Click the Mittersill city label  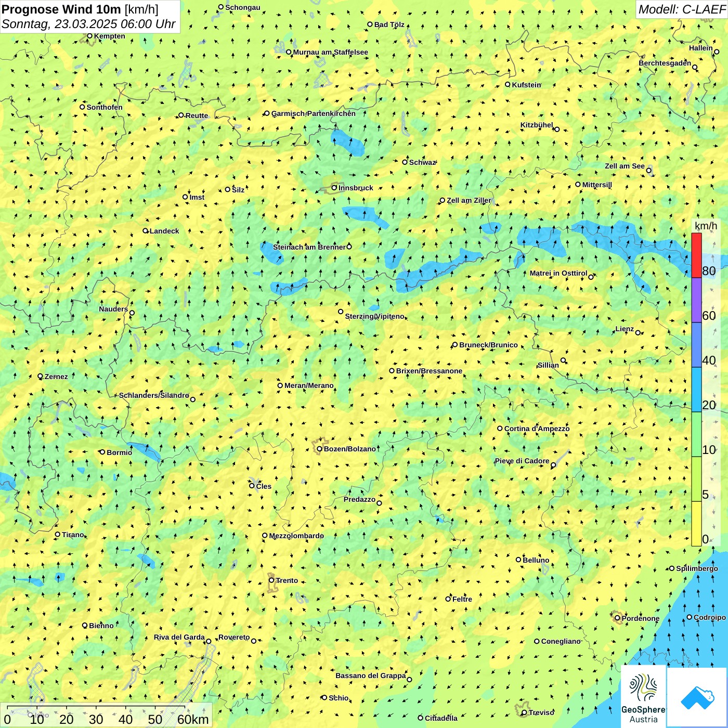tap(597, 185)
